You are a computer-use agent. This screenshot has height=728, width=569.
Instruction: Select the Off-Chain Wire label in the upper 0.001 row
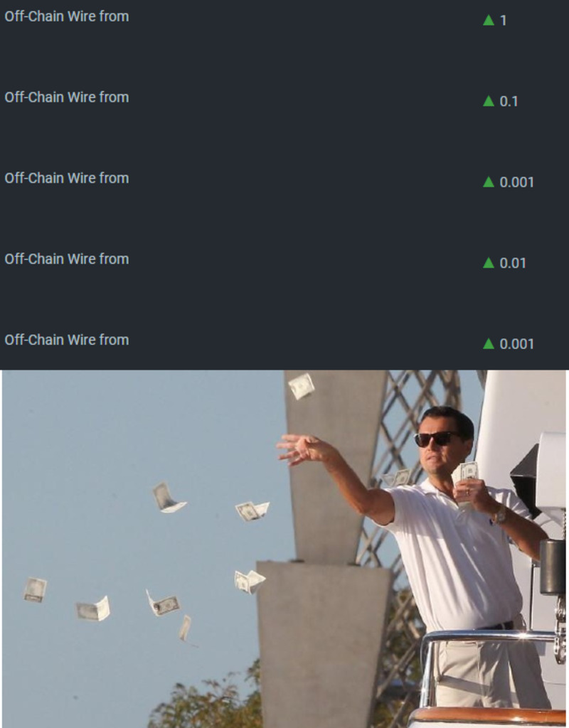67,178
